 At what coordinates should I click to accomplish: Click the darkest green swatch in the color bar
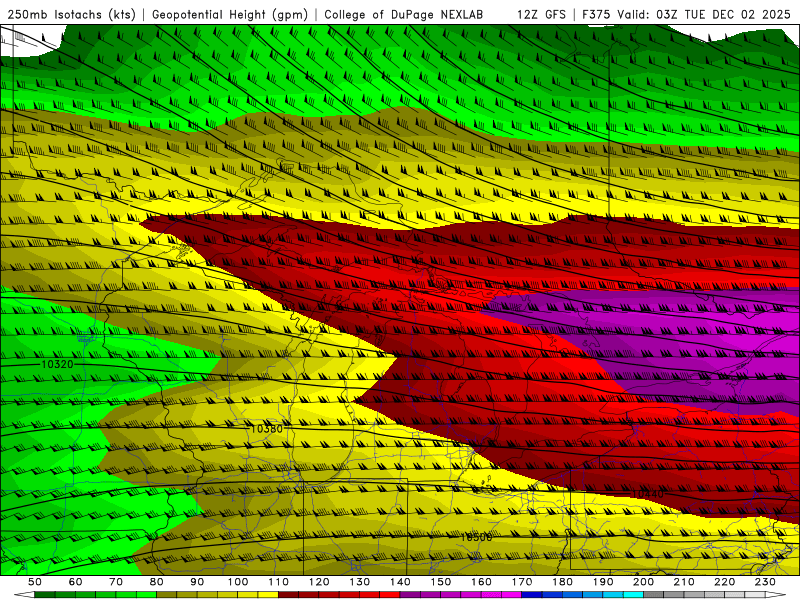[45, 594]
